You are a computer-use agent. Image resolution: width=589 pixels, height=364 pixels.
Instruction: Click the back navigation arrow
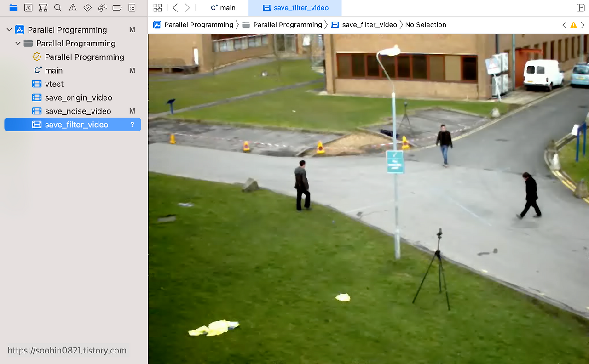coord(175,8)
